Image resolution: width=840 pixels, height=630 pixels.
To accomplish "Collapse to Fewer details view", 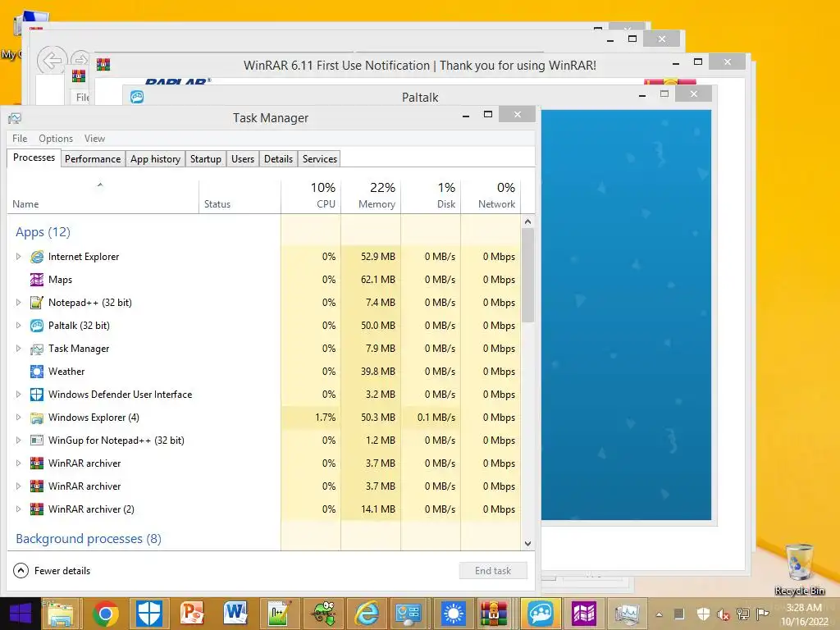I will pos(52,571).
